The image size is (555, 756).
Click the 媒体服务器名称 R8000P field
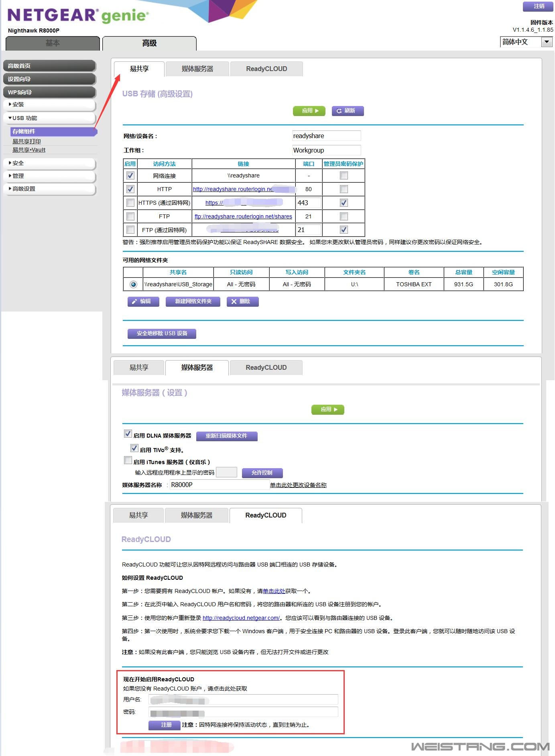(220, 485)
